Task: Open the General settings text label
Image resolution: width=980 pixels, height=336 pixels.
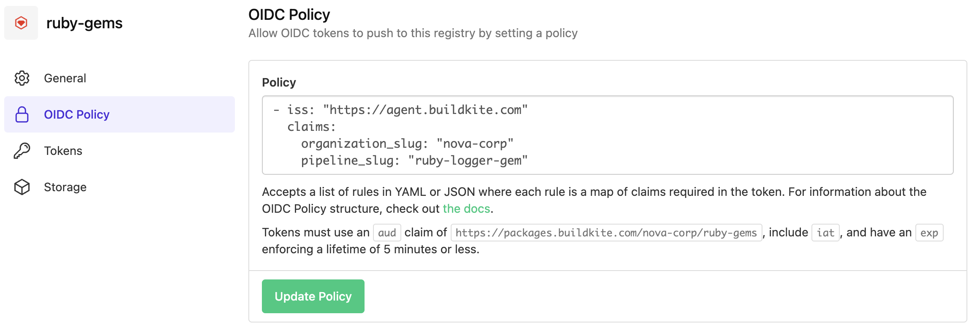Action: pos(65,78)
